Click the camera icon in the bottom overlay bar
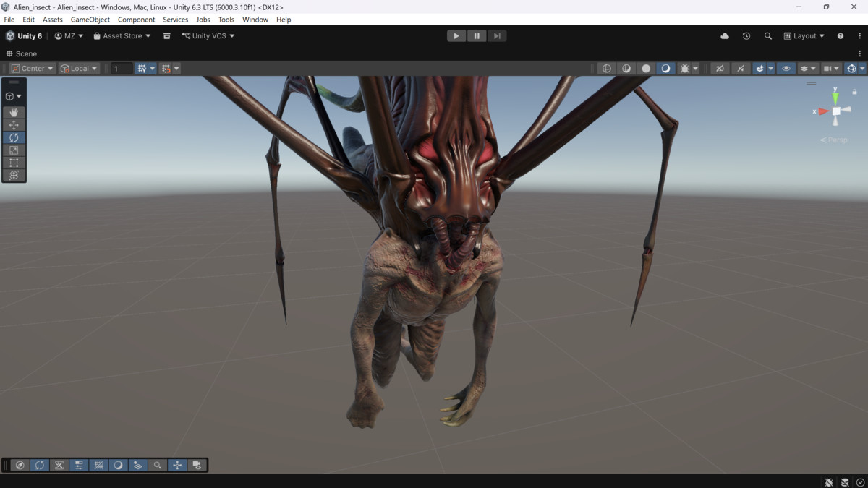The width and height of the screenshot is (868, 488). 196,465
